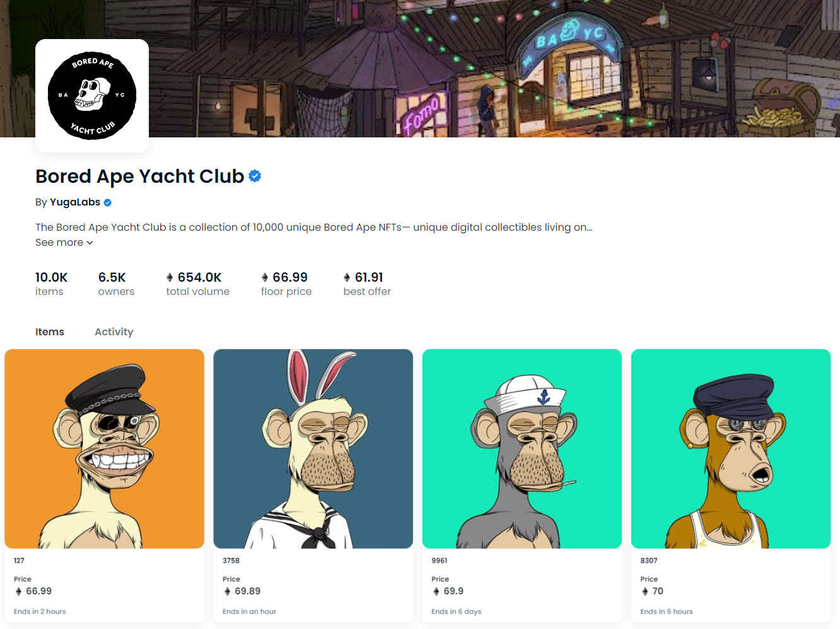
Task: Click the Ethereum icon on ape 127 price
Action: (18, 591)
